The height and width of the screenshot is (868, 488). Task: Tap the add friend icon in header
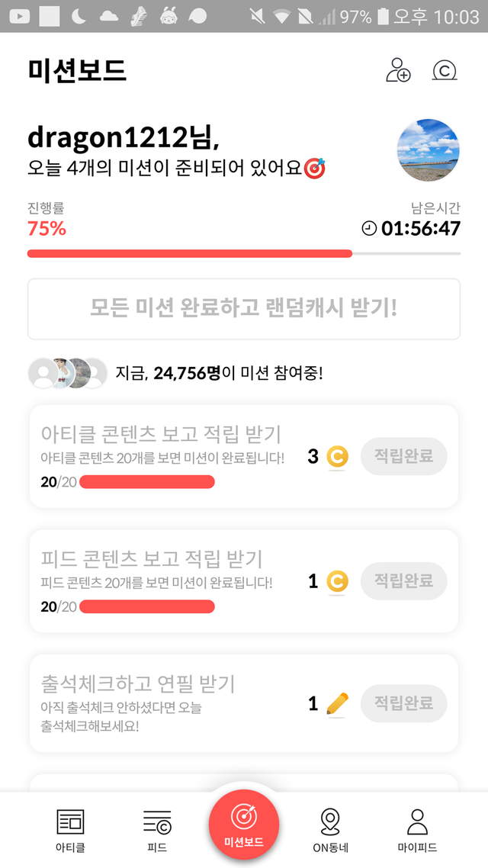398,70
